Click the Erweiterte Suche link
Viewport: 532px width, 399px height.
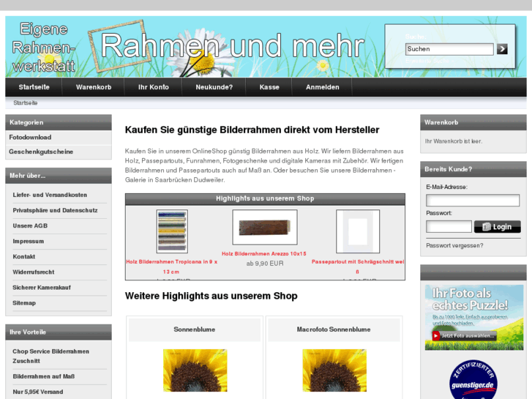[x=427, y=61]
